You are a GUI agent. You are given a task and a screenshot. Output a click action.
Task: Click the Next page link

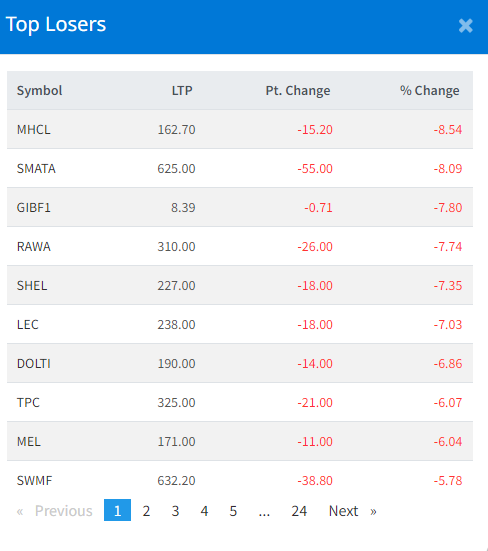[x=352, y=511]
